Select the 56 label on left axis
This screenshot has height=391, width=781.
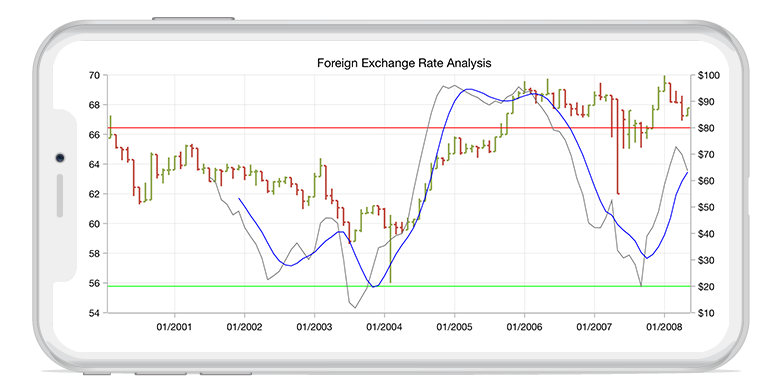(95, 283)
